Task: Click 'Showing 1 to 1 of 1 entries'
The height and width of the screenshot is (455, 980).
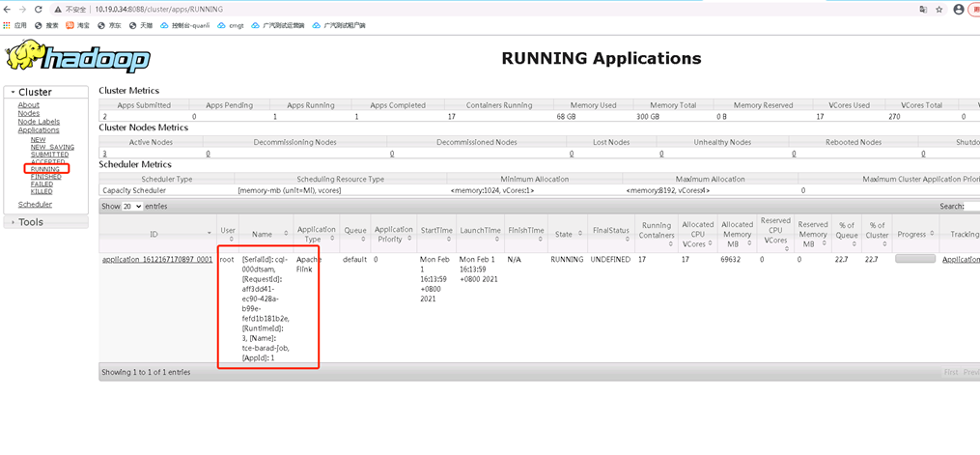Action: [146, 372]
